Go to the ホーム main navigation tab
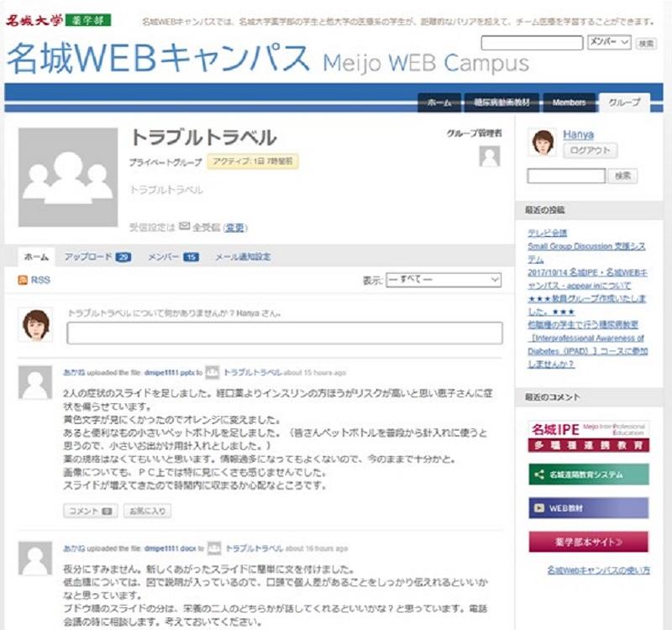Viewport: 672px width, 630px height. point(439,102)
